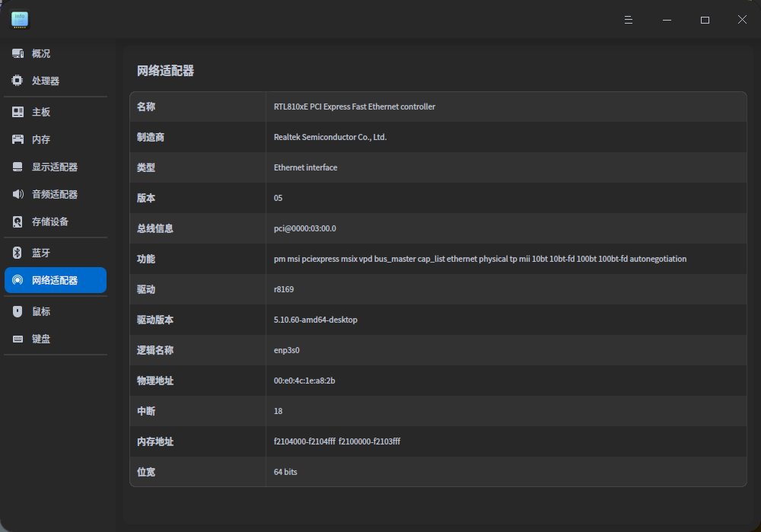Screen dimensions: 761x532
Task: Select the 显示适配器 display adapter icon
Action: tap(17, 166)
